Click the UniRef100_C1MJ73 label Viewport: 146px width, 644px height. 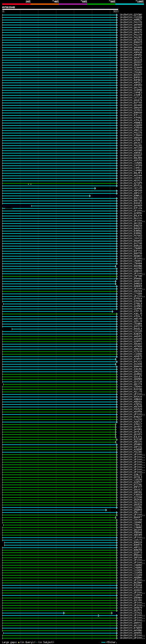(x=131, y=540)
